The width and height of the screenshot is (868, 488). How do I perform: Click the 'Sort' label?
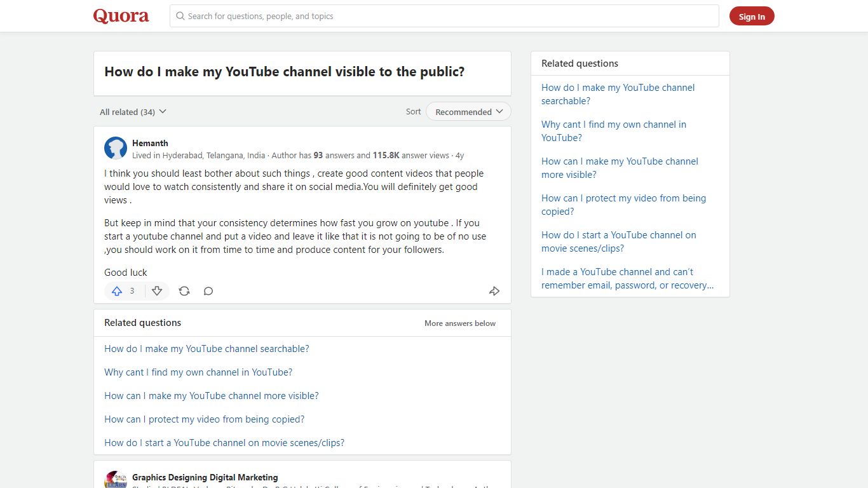click(x=413, y=112)
